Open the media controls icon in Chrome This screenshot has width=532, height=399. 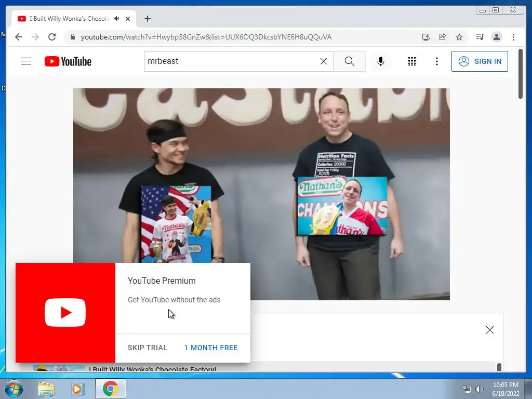480,37
